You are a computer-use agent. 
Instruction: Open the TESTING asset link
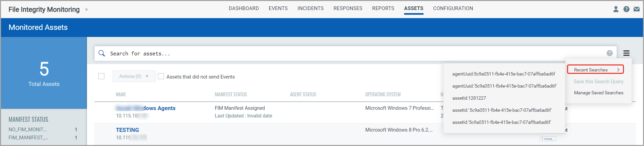coord(127,130)
